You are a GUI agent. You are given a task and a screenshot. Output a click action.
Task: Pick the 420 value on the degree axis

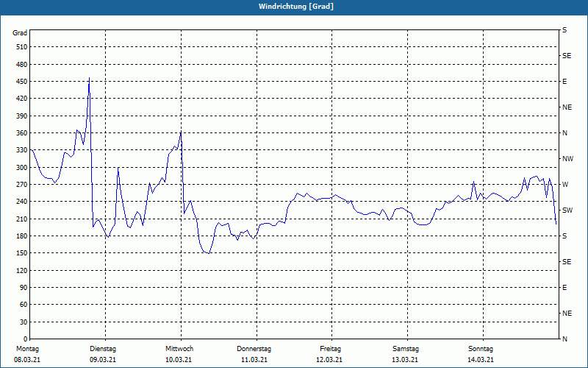coord(21,99)
